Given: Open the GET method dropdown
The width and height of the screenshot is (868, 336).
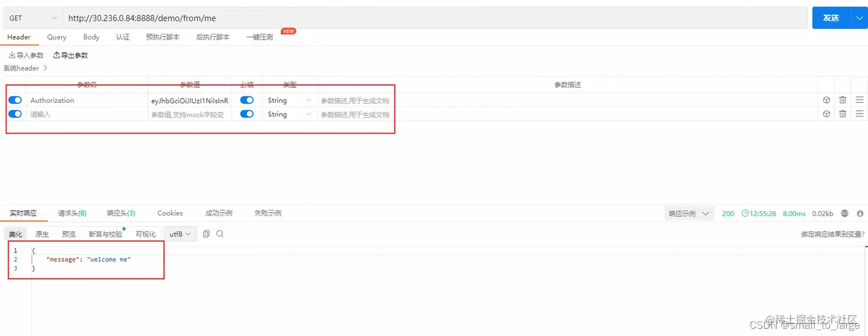Looking at the screenshot, I should 32,18.
